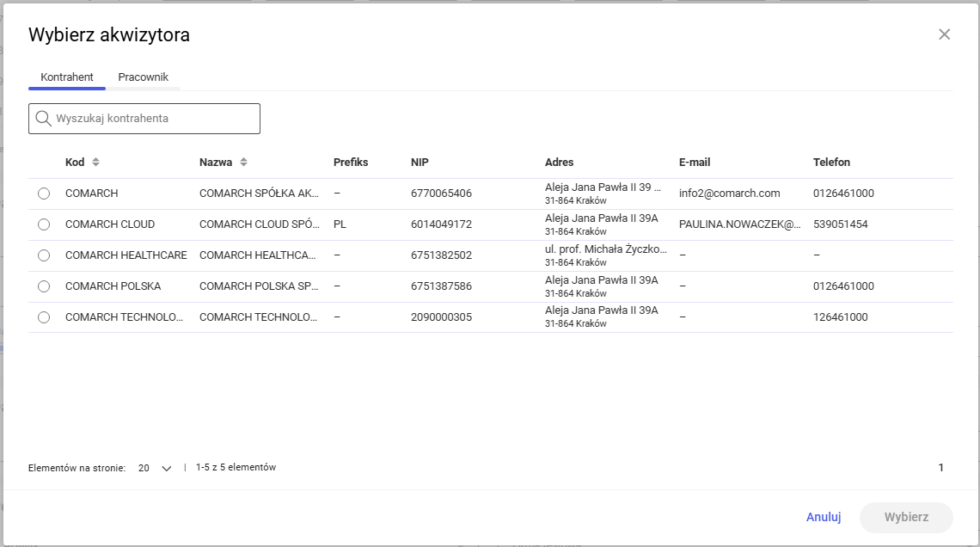
Task: Click the Prefiks column header
Action: [x=351, y=162]
